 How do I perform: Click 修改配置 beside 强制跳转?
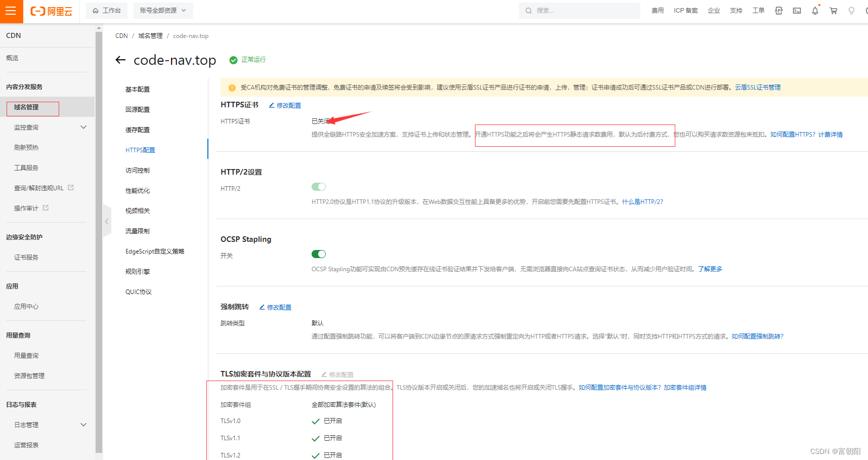click(276, 307)
